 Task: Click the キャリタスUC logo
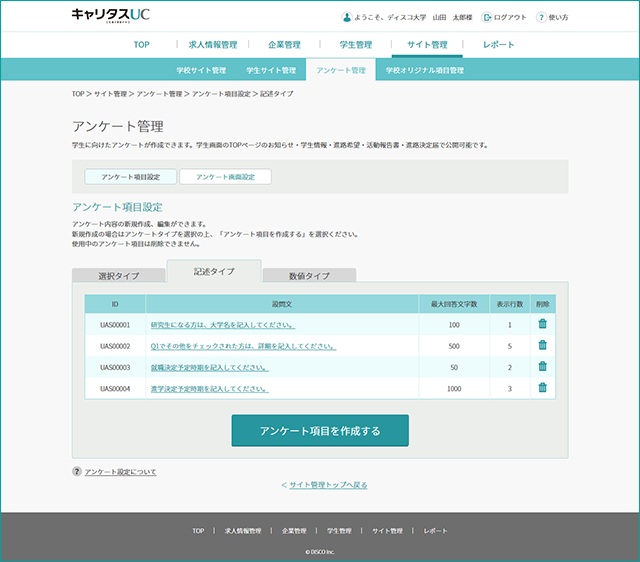111,15
